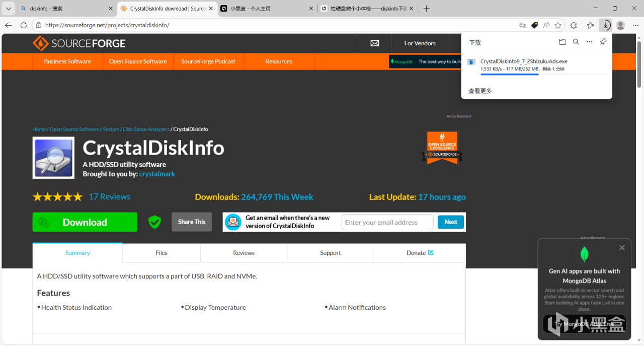
Task: Close the '小黑盒 - 个人主页' tab
Action: tap(311, 9)
